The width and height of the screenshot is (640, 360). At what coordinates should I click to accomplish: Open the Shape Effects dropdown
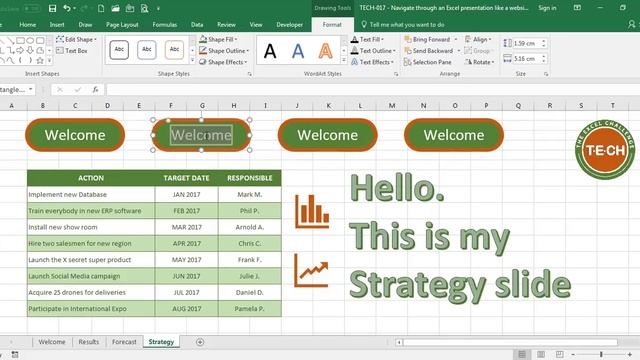pos(223,62)
